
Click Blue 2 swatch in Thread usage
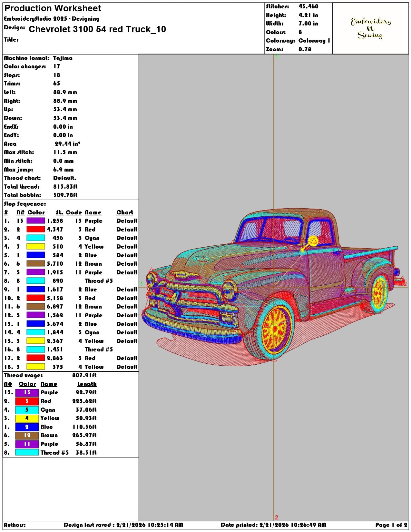coord(27,427)
